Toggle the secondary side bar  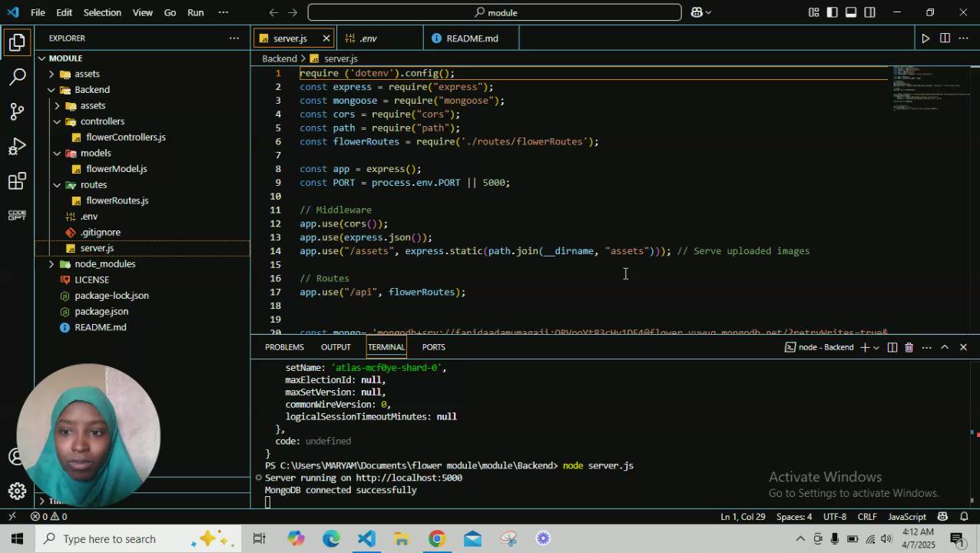(x=869, y=12)
